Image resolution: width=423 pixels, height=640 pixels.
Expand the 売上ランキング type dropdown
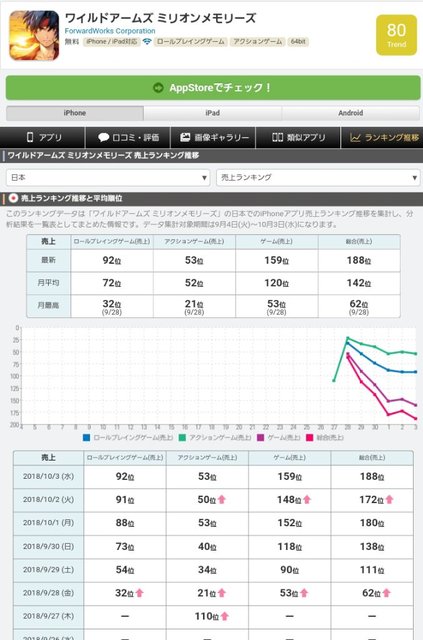point(318,178)
